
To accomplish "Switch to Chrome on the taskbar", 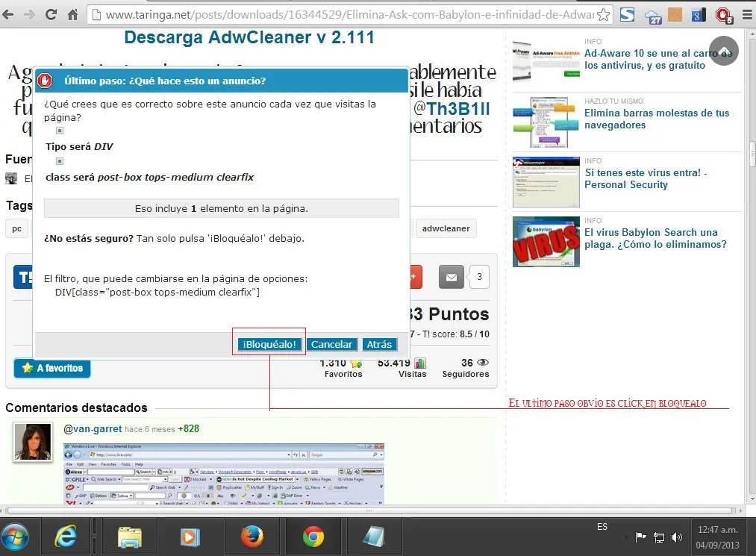I will 313,537.
